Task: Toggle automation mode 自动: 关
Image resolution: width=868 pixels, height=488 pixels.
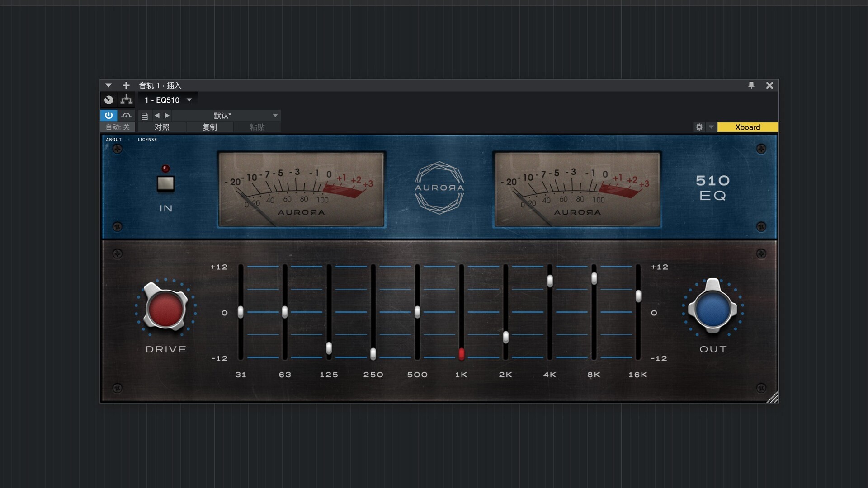Action: point(118,127)
